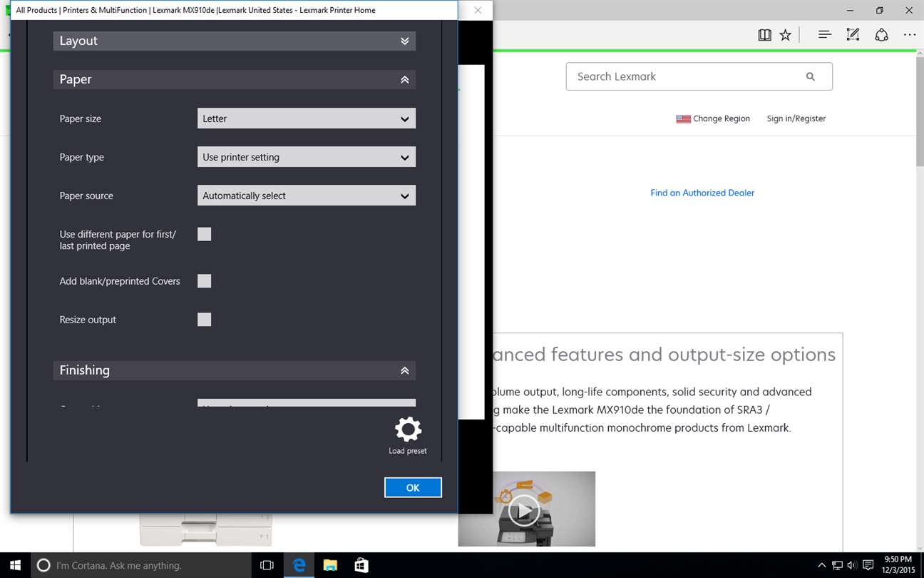Screen dimensions: 924x578
Task: Click the 'Paper size' label text
Action: 81,118
